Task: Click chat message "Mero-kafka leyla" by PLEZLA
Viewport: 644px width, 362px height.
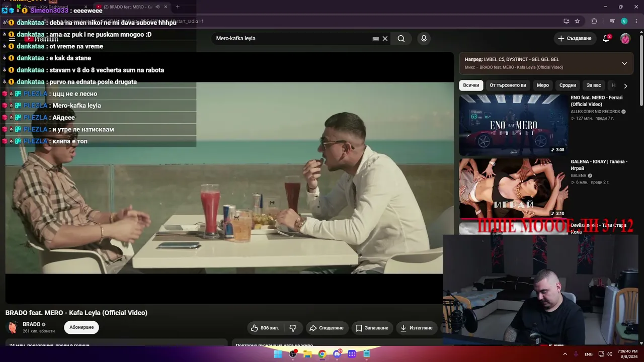Action: click(76, 106)
